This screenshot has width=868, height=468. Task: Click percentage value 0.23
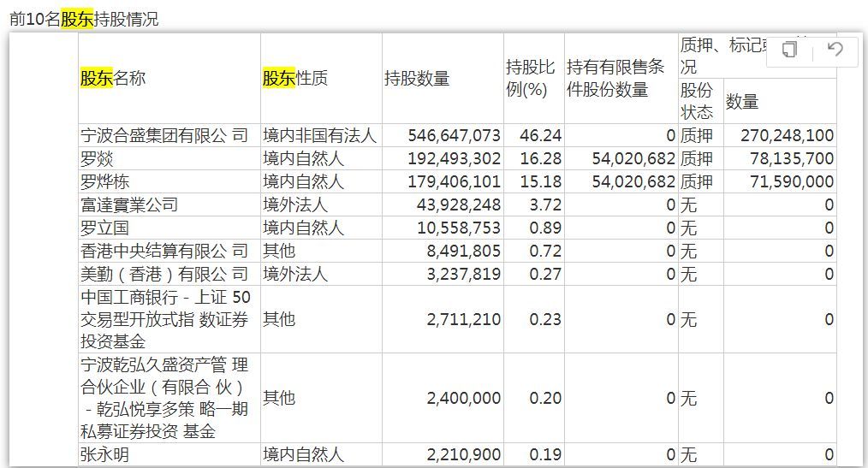[x=545, y=319]
